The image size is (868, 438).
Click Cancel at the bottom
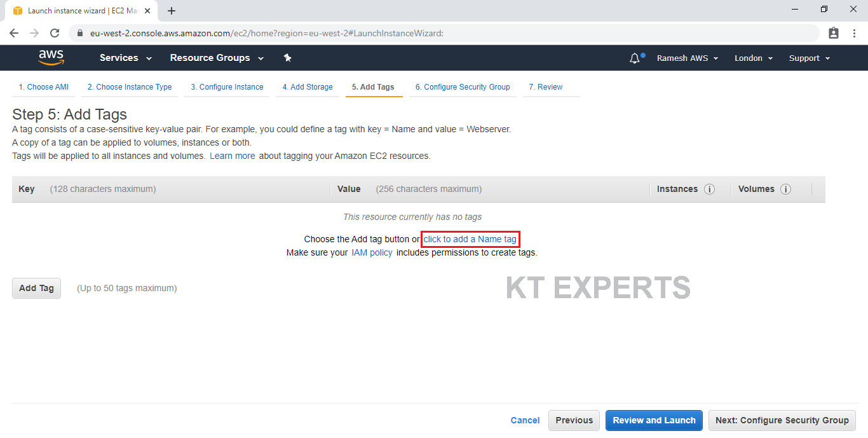tap(526, 420)
